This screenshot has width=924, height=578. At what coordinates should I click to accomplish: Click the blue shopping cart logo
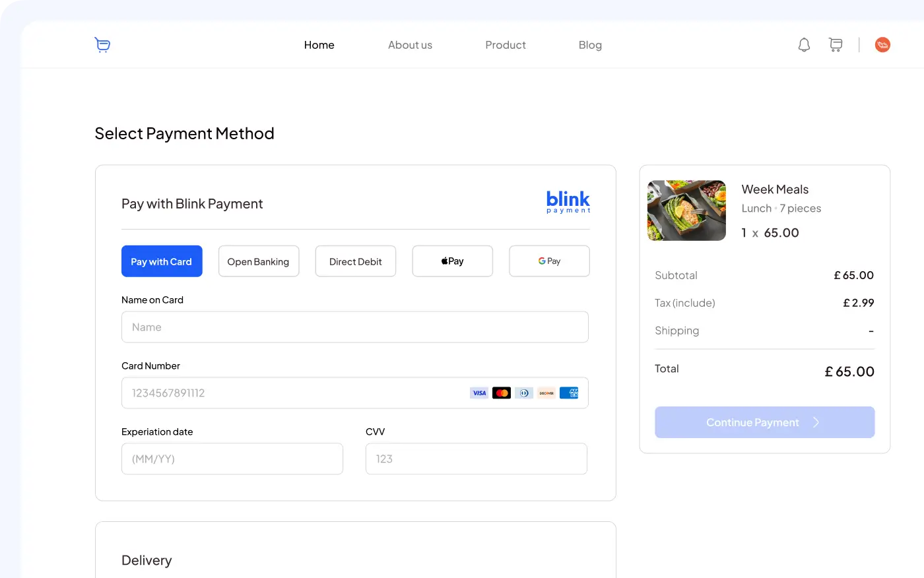(102, 45)
